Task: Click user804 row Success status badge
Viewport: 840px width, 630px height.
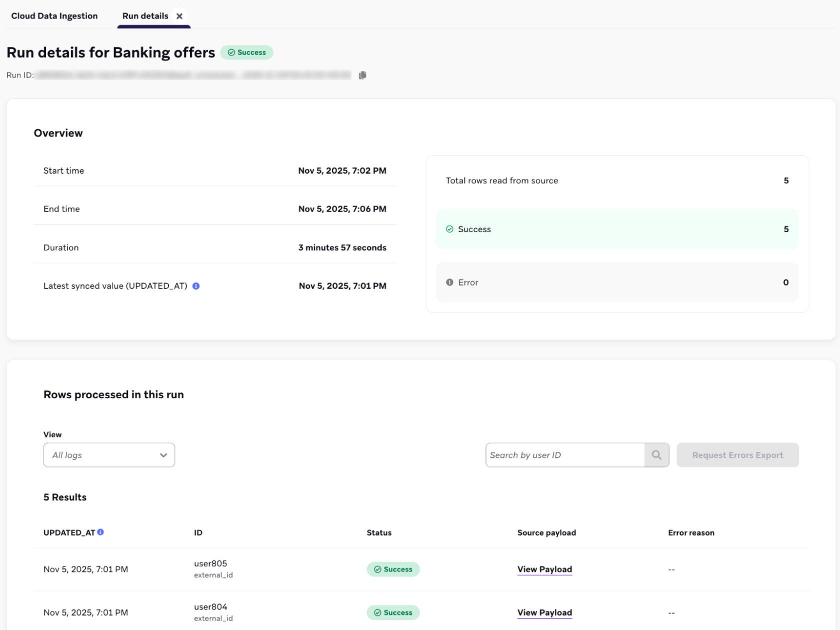Action: coord(393,612)
